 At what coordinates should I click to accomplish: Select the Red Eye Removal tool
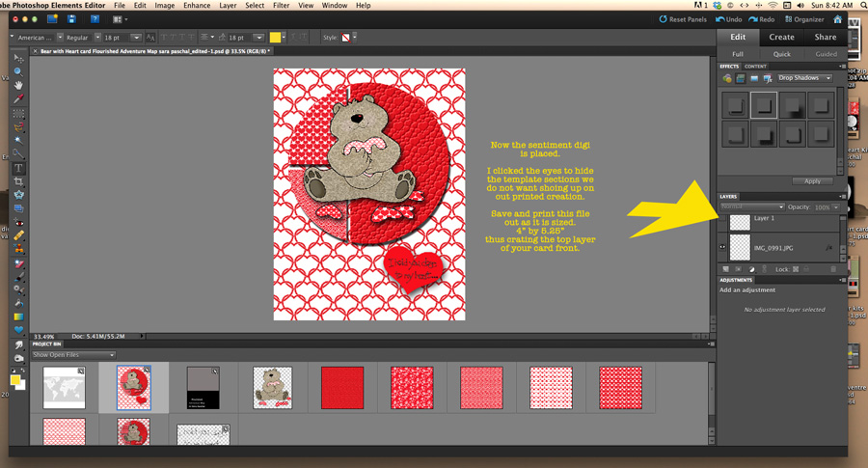[18, 223]
